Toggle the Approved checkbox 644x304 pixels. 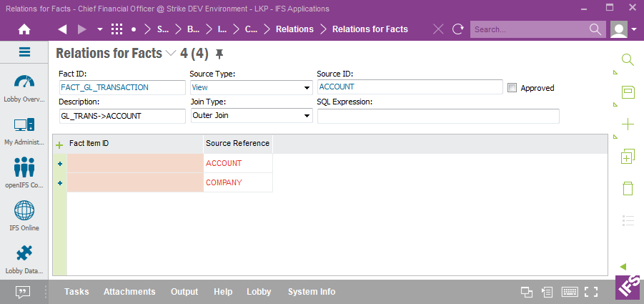512,87
